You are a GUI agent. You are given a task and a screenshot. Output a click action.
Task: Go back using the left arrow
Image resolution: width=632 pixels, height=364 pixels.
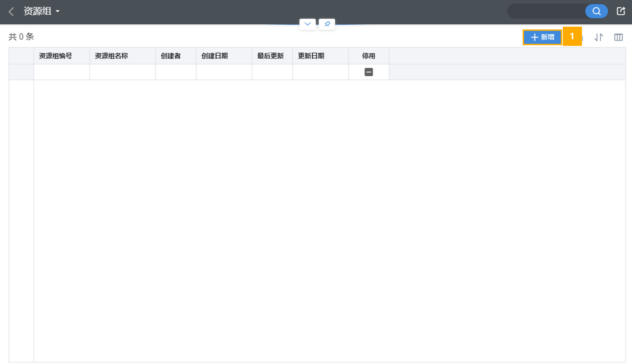point(11,11)
